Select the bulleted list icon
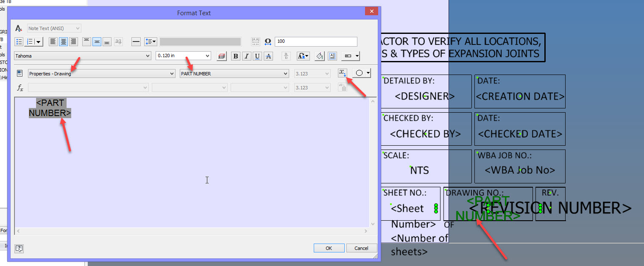 (x=18, y=41)
